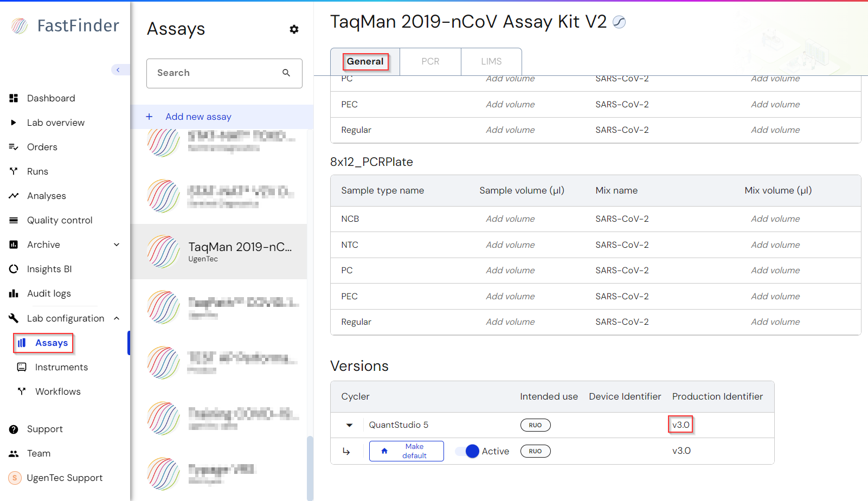Click the Assays sidebar icon
868x501 pixels.
(x=22, y=343)
